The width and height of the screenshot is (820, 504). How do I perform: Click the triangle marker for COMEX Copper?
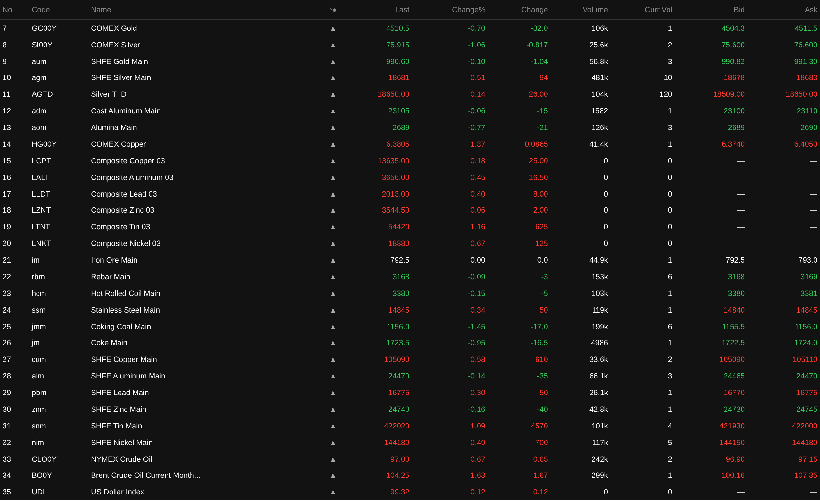[x=333, y=145]
